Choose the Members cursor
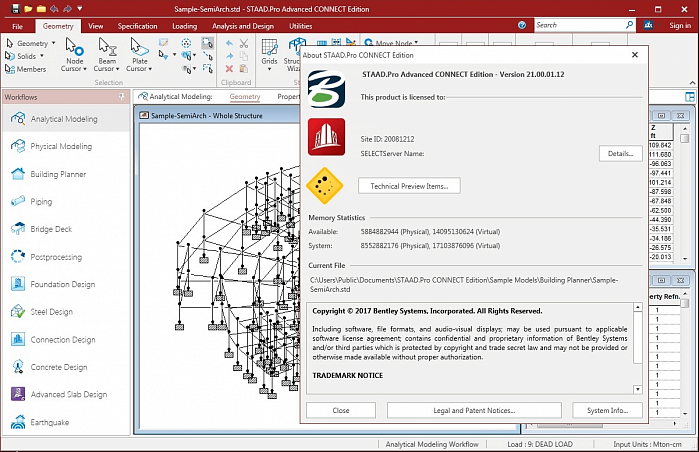 25,69
